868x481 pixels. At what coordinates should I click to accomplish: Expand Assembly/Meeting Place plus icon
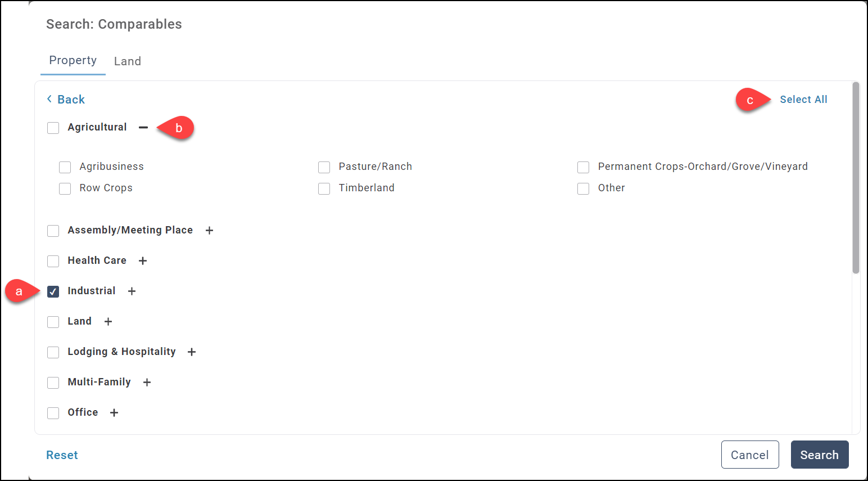pos(209,231)
